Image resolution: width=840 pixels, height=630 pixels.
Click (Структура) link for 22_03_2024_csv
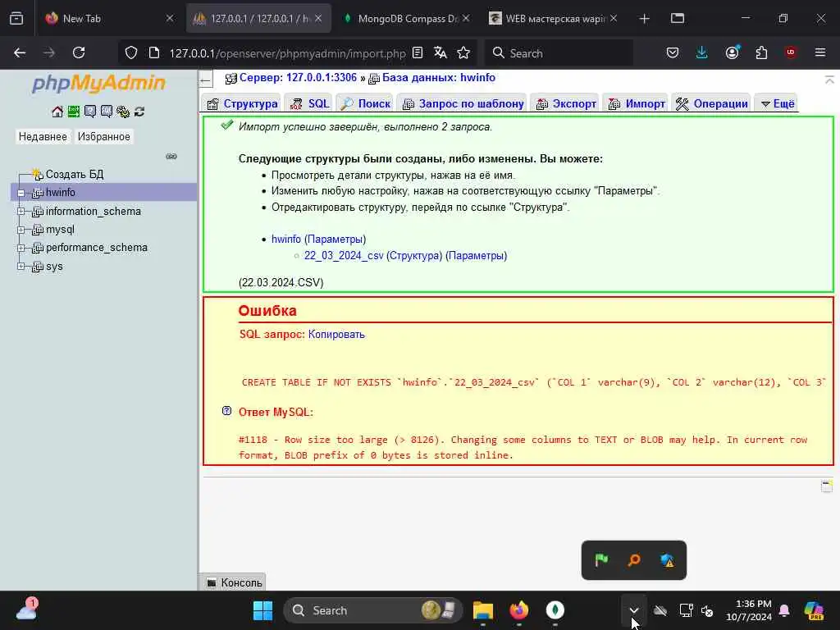pyautogui.click(x=414, y=256)
